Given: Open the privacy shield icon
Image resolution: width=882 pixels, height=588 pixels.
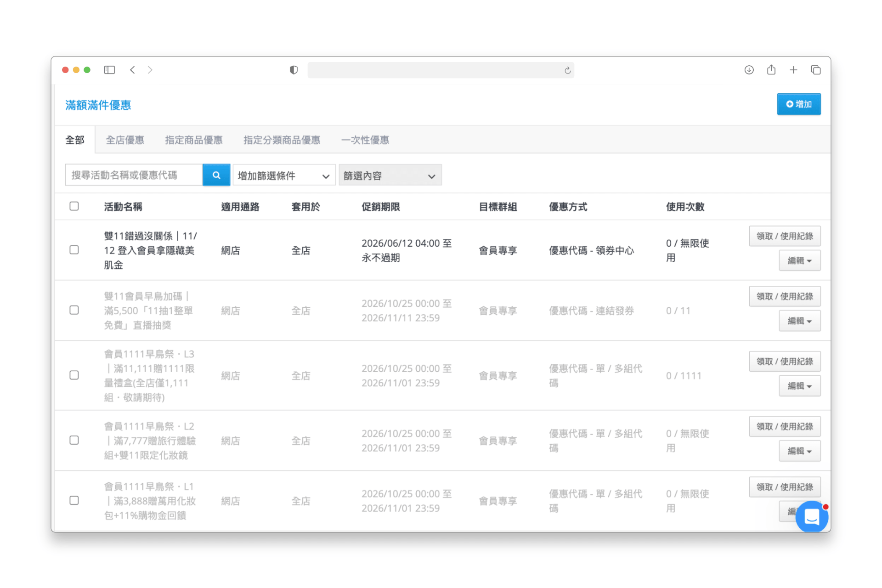Looking at the screenshot, I should (294, 70).
